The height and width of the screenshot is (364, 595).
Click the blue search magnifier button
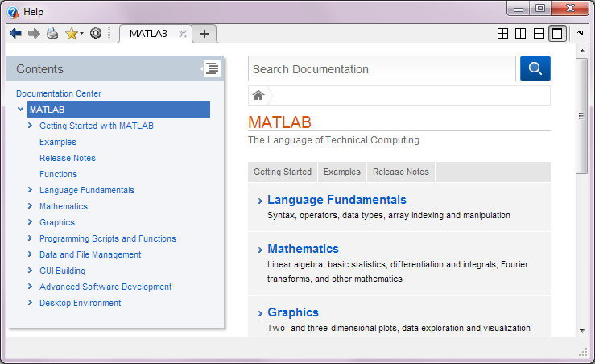point(535,68)
